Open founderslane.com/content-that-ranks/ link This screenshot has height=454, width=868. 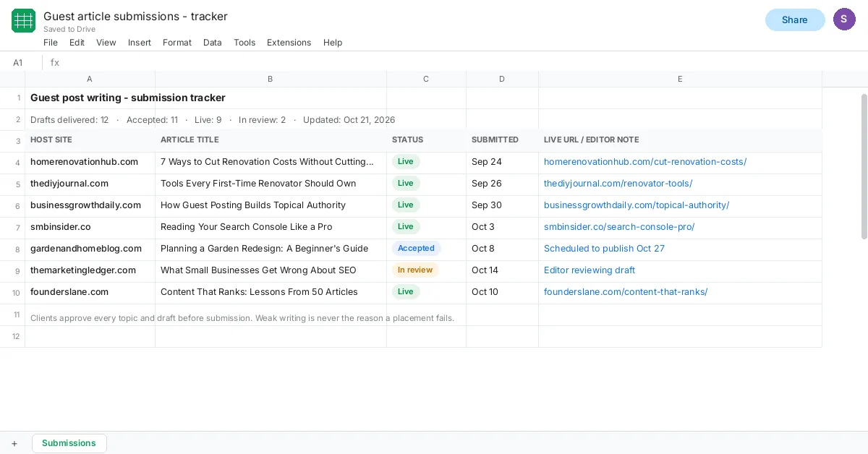(x=626, y=292)
